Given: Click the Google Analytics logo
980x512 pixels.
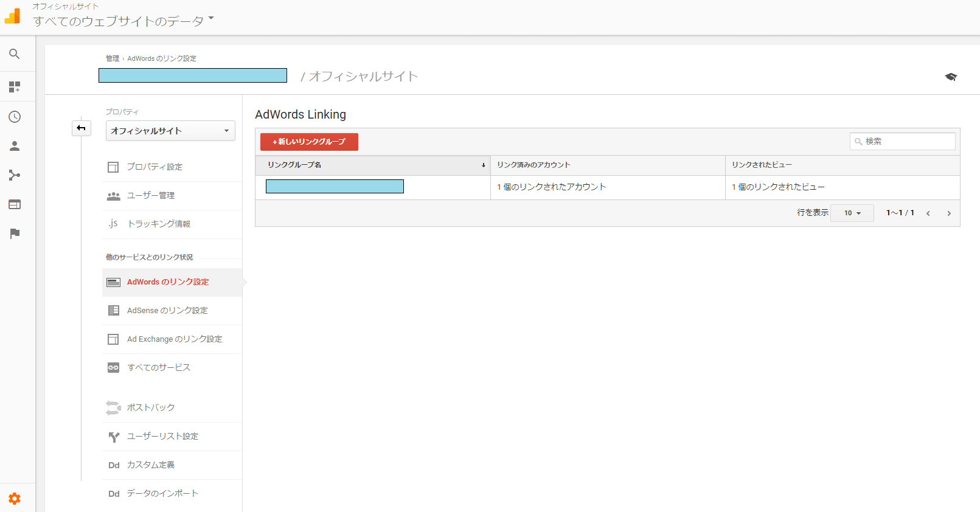Looking at the screenshot, I should (12, 16).
